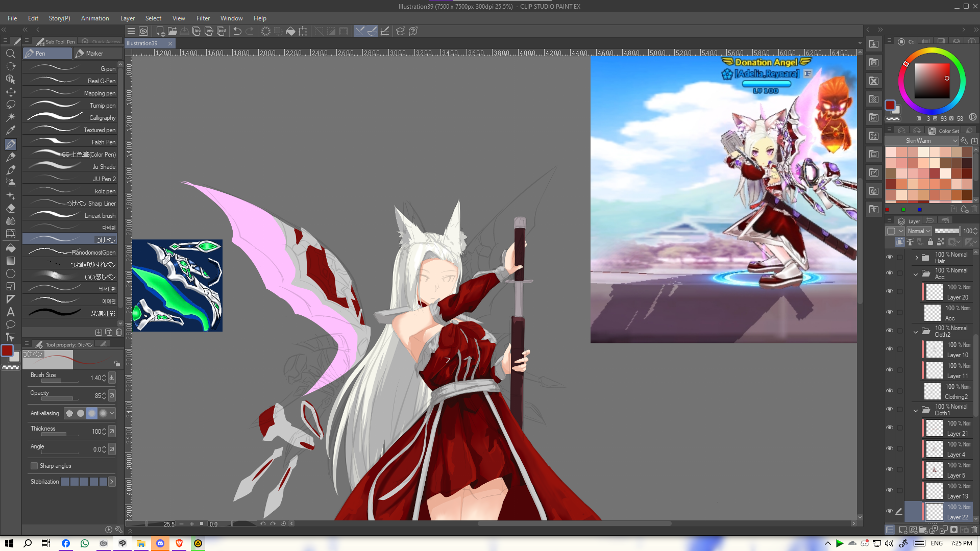This screenshot has height=551, width=980.
Task: Select the Blend tool
Action: pos(10,221)
